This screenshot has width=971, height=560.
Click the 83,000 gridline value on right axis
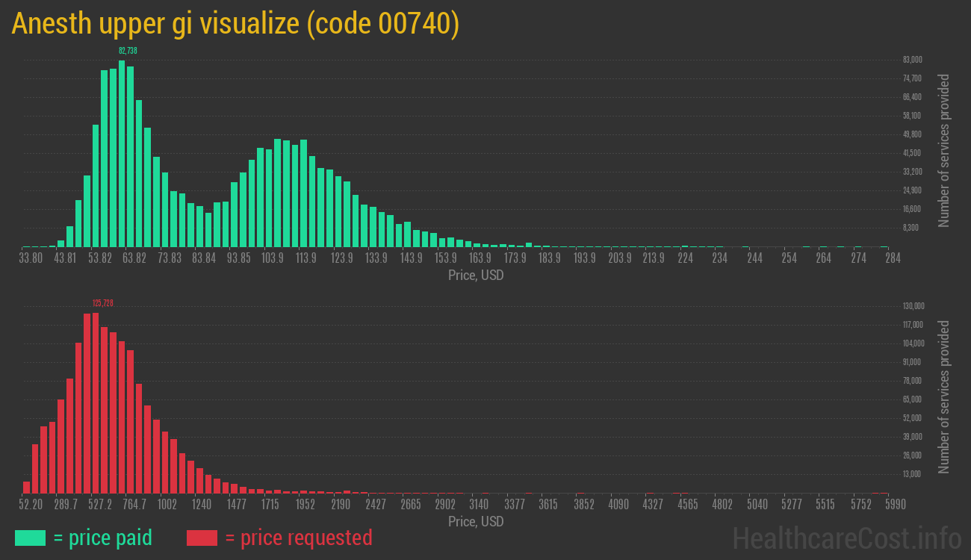point(913,59)
